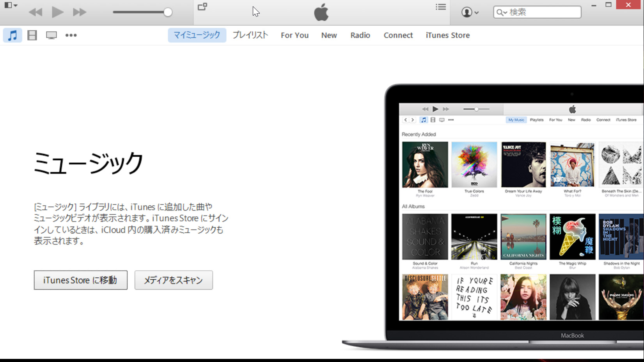Minimize the iTunes window
Image resolution: width=644 pixels, height=362 pixels.
[x=594, y=5]
